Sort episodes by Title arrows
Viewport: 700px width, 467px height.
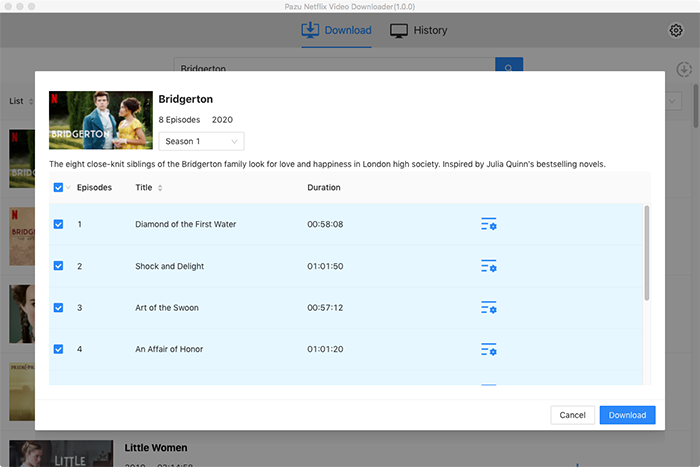pos(160,188)
